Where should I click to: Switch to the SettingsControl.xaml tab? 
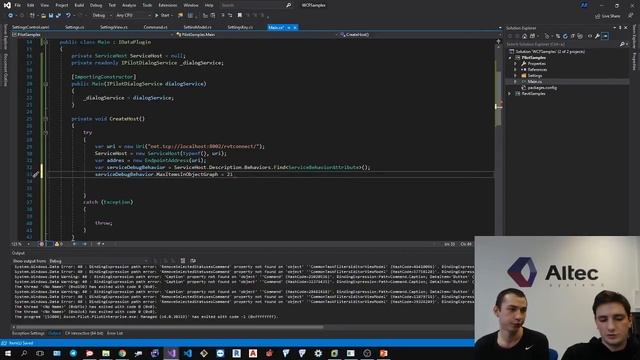tap(31, 27)
